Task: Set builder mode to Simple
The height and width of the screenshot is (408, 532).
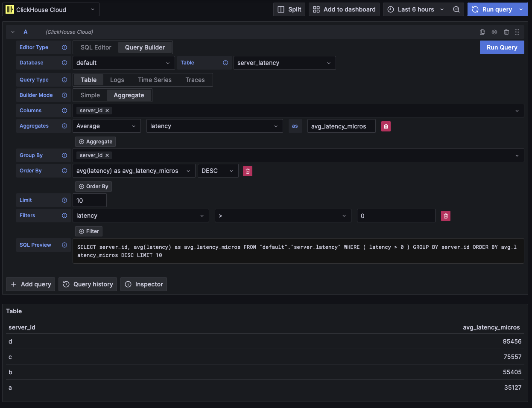Action: [x=90, y=95]
